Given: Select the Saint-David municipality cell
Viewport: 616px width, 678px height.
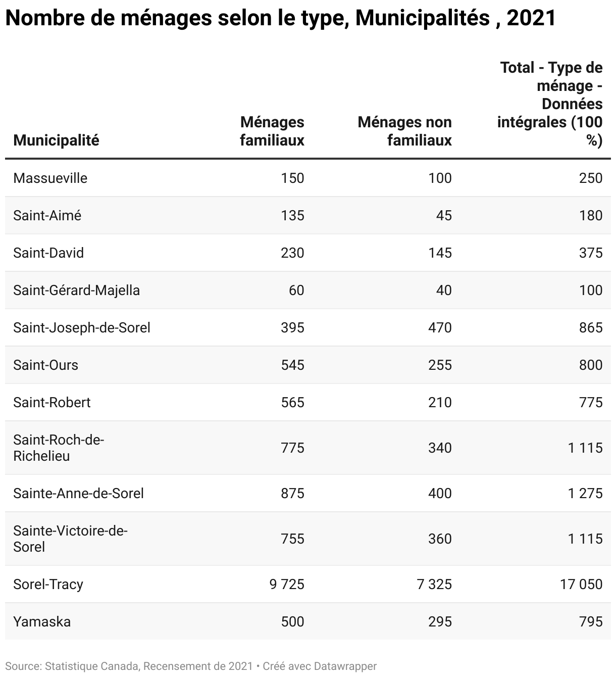Looking at the screenshot, I should [x=48, y=253].
